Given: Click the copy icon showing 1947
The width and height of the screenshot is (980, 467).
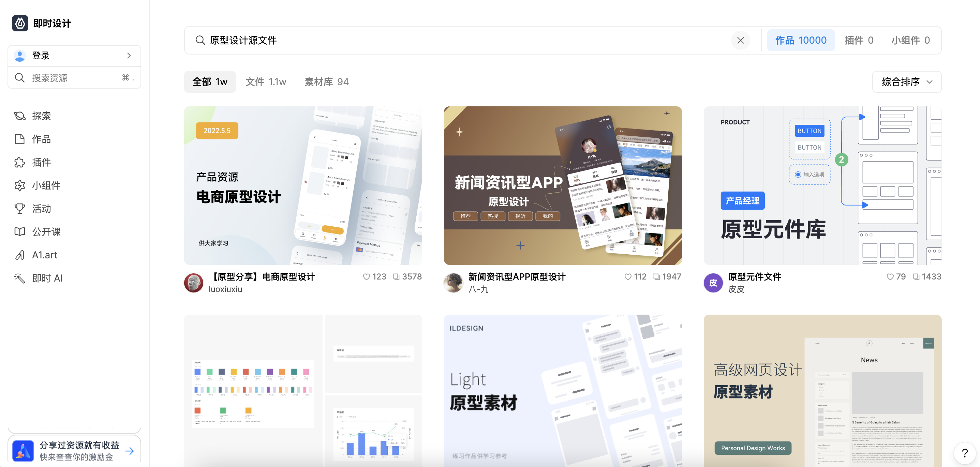Looking at the screenshot, I should (x=656, y=277).
